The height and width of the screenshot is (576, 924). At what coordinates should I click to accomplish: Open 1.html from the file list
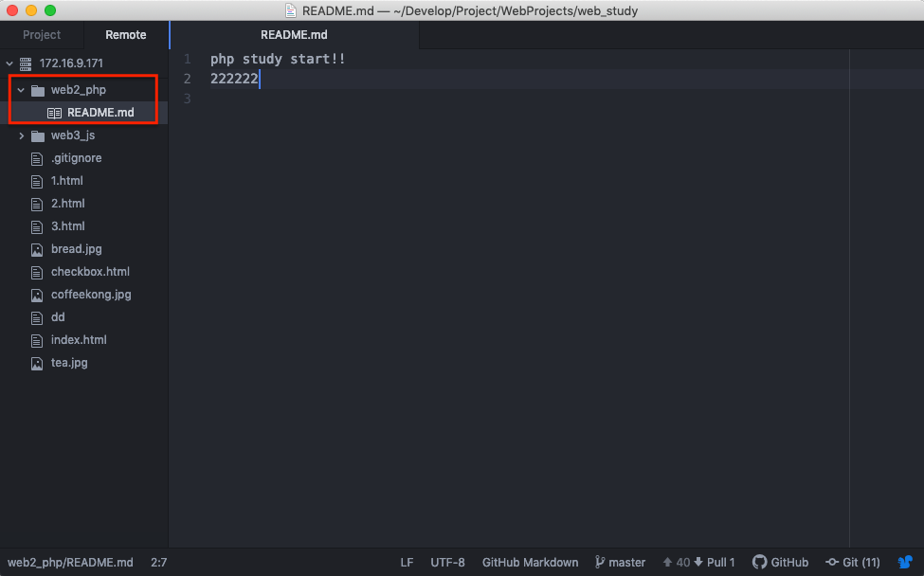pos(66,181)
